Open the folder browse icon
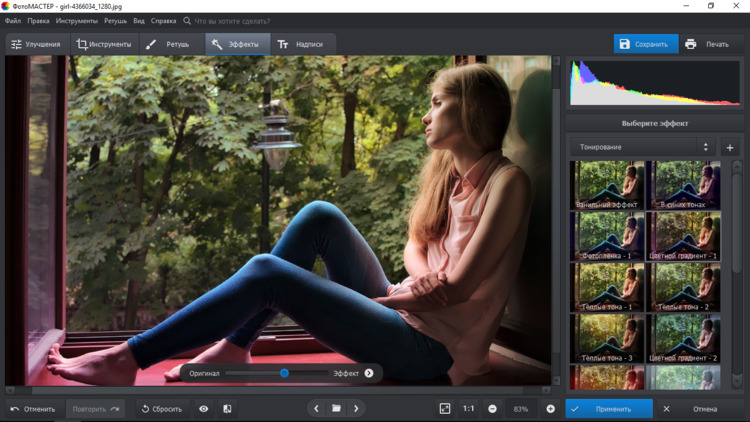The height and width of the screenshot is (422, 750). click(336, 409)
